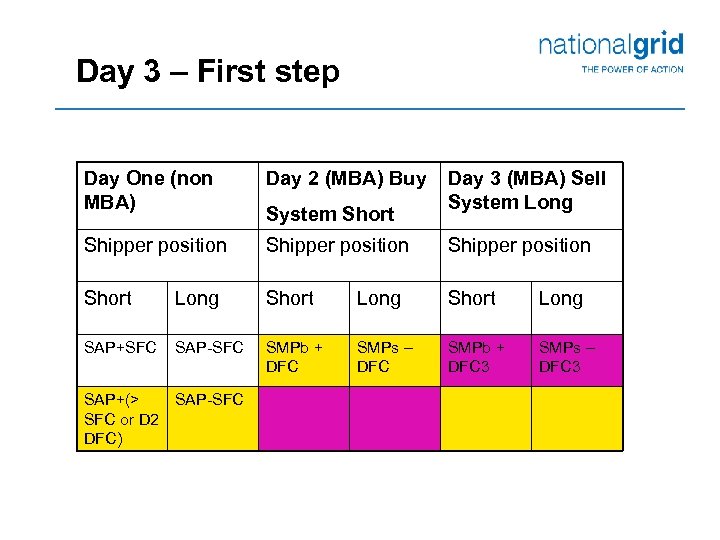The height and width of the screenshot is (540, 720).
Task: Select the "Short" cell under Day One
Action: pos(108,298)
